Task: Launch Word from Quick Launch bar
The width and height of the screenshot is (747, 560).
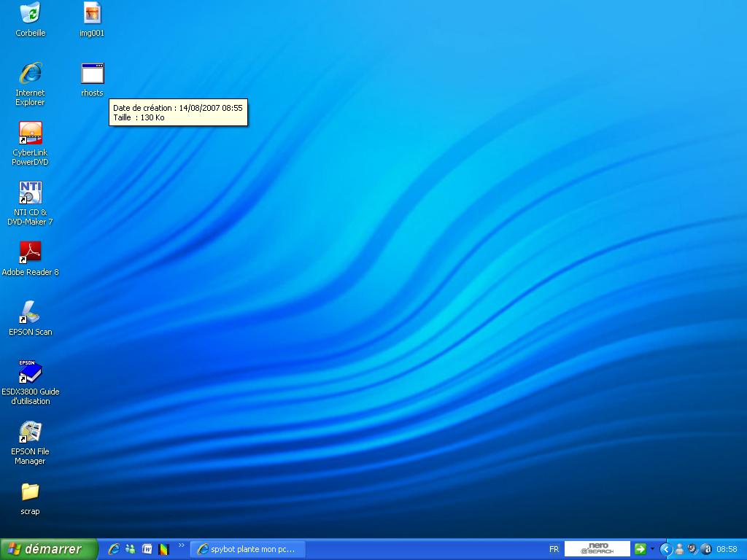Action: coord(147,549)
